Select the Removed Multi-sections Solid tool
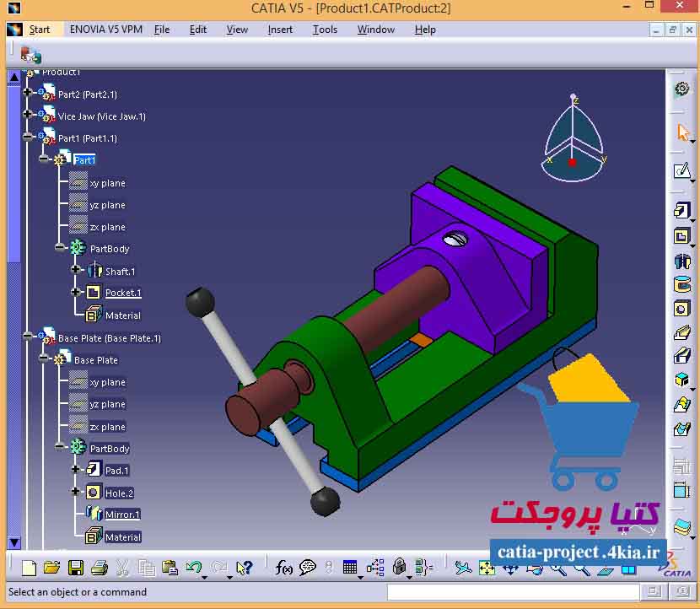 click(681, 429)
